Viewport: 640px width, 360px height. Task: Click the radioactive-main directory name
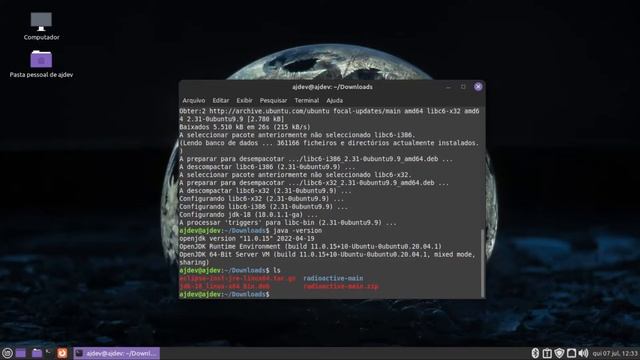click(333, 278)
